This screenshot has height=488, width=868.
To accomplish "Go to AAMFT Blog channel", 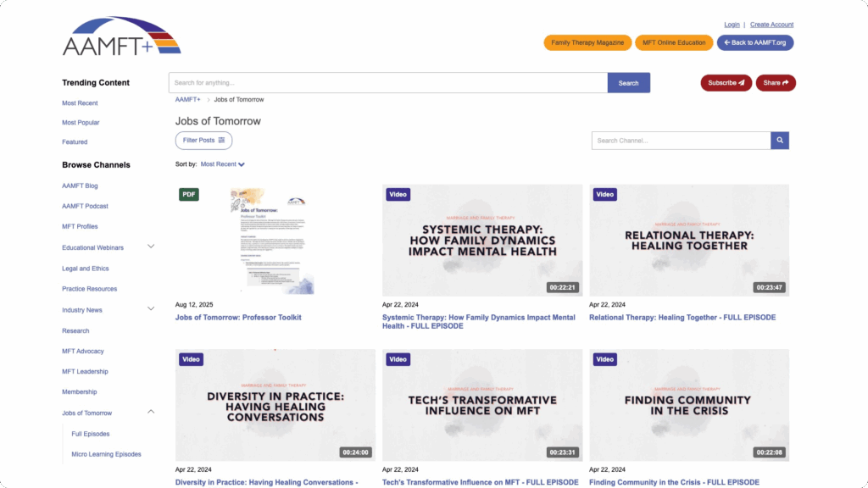I will [x=80, y=186].
